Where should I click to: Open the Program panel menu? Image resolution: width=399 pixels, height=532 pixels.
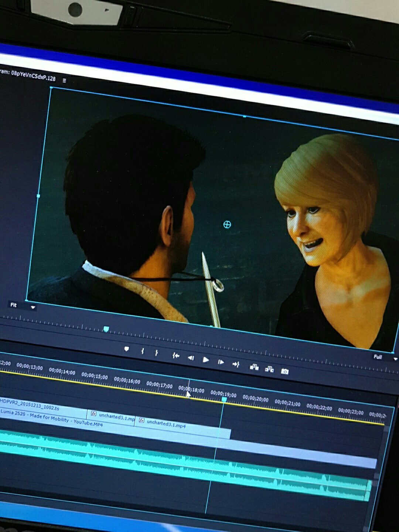point(64,80)
